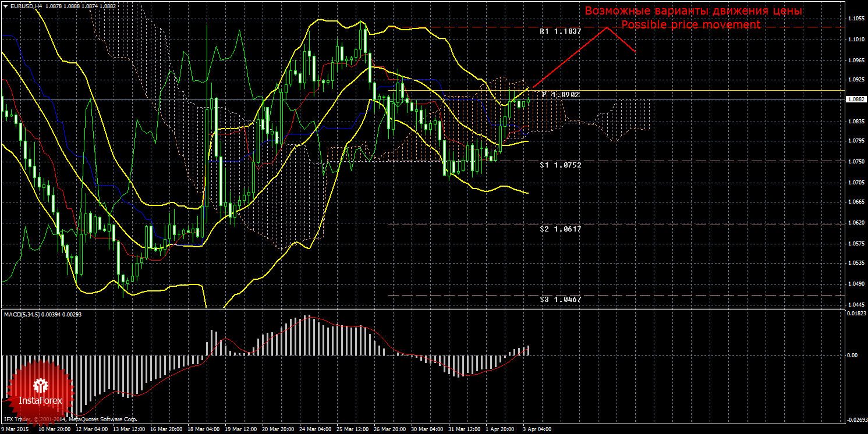Select the 3 Apr 04:00 time label
Viewport: 868px width, 434px height.
(537, 429)
